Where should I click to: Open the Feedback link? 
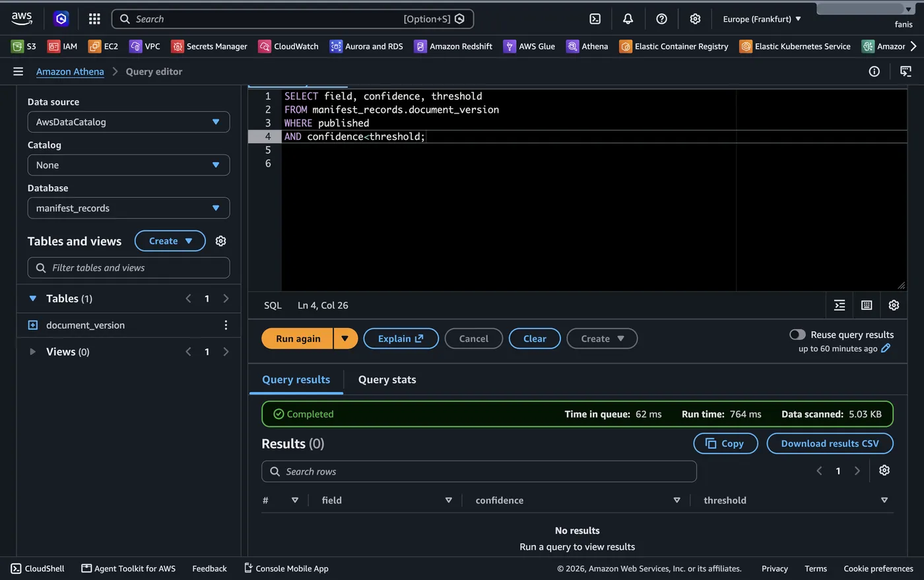tap(209, 568)
